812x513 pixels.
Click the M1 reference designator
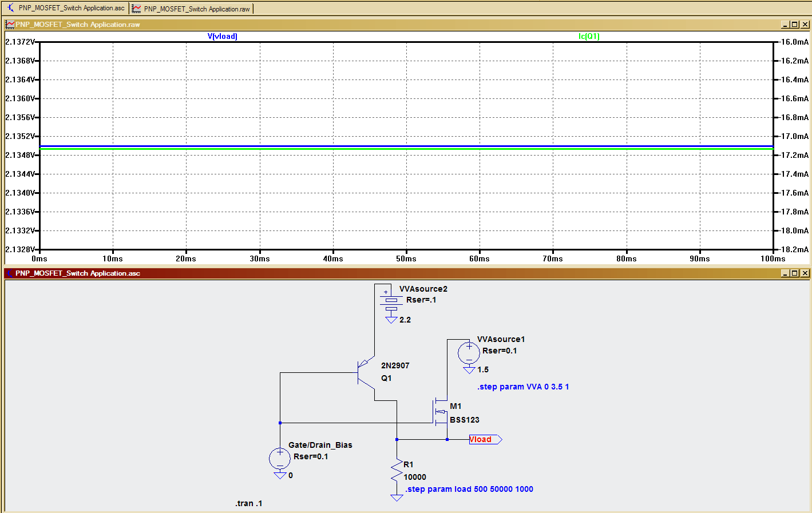click(455, 406)
